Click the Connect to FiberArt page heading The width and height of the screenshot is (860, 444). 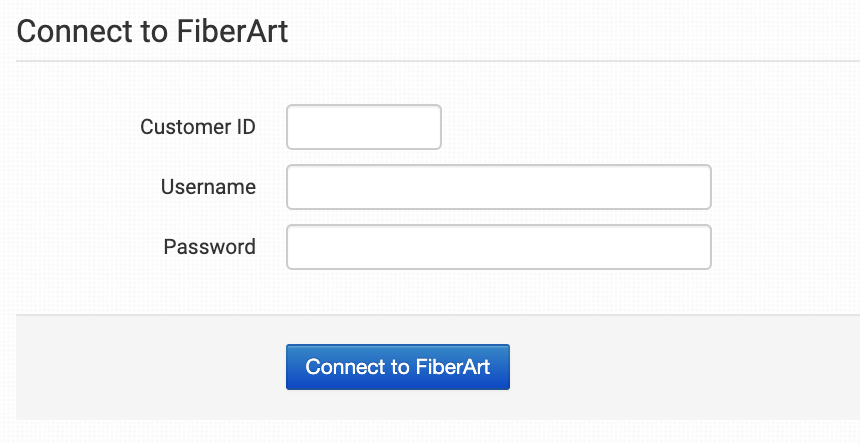point(152,31)
